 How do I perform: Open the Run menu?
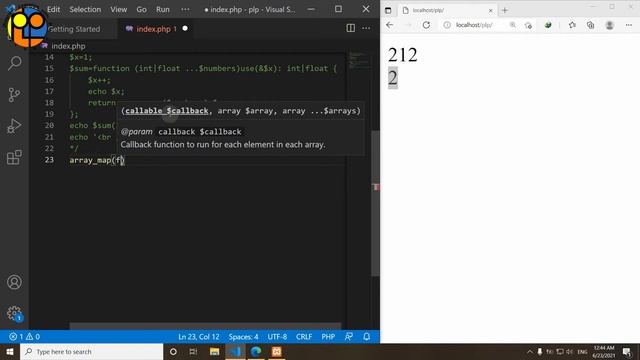pos(162,9)
